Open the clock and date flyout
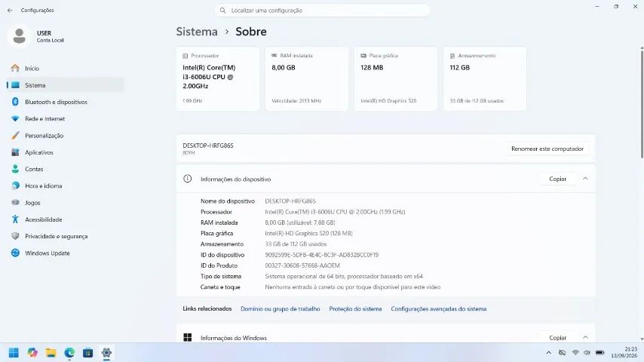 pos(624,352)
